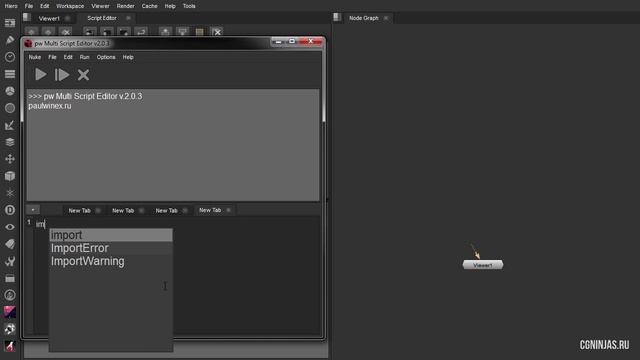Open the Options menu in pw Multi Script Editor
Viewport: 640px width, 360px height.
[x=106, y=57]
